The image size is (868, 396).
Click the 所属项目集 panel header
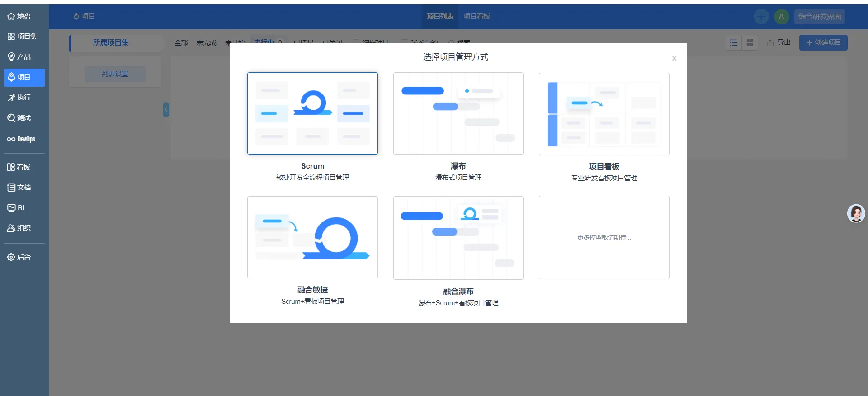(116, 43)
